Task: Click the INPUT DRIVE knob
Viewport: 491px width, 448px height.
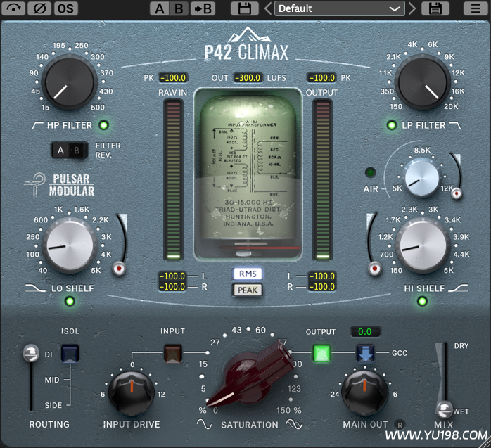Action: point(132,393)
